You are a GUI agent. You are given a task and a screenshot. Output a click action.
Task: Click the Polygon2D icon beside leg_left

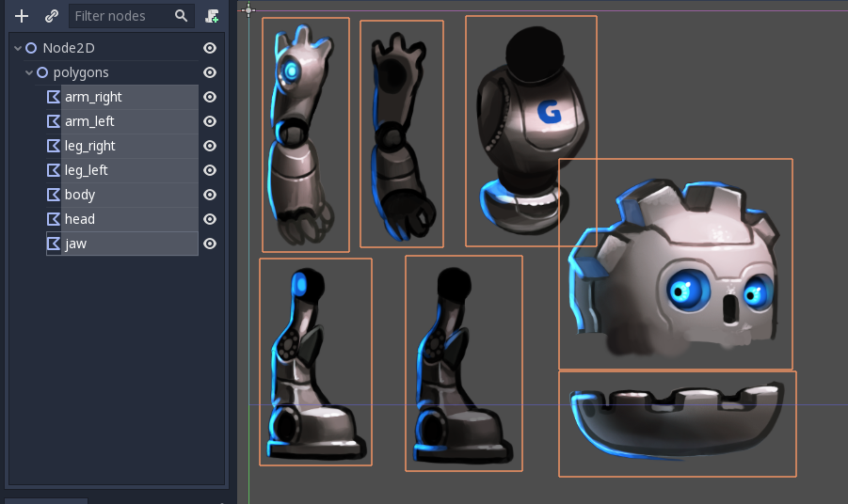click(54, 170)
